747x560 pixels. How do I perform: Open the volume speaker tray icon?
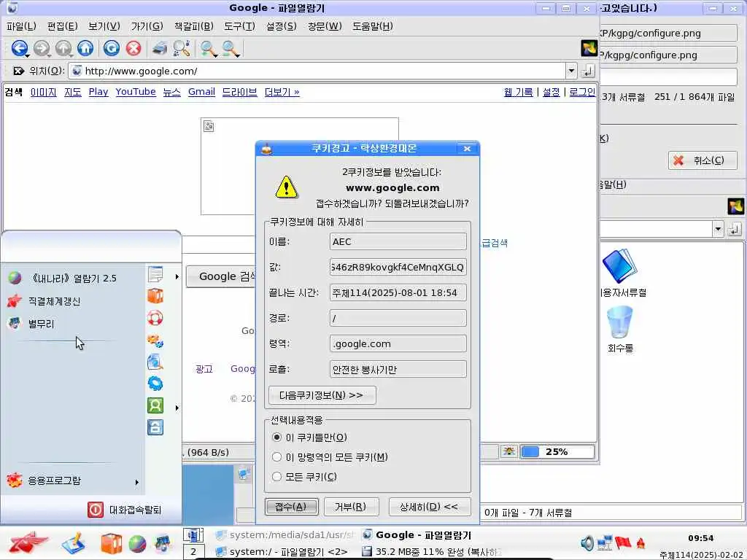click(x=587, y=542)
